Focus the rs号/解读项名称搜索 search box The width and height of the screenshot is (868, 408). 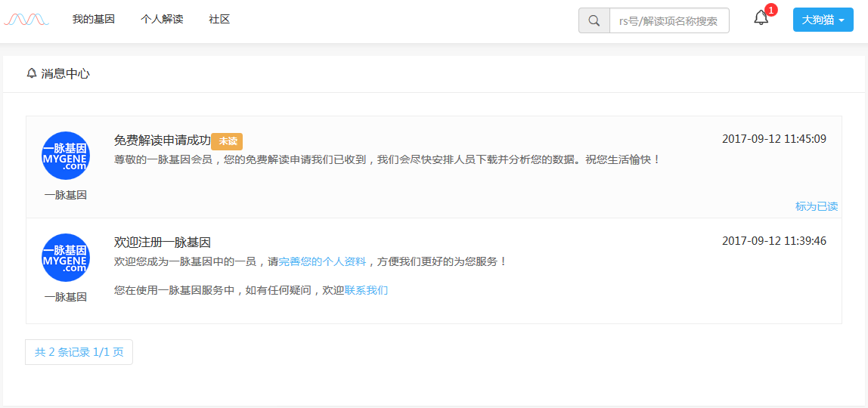tap(669, 20)
